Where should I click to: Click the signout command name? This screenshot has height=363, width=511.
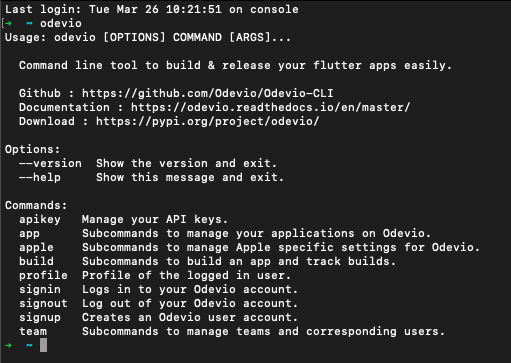[43, 303]
